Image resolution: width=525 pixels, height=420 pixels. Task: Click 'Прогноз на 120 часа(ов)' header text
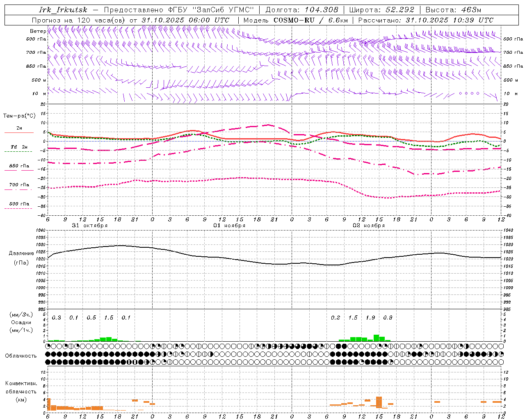[79, 20]
